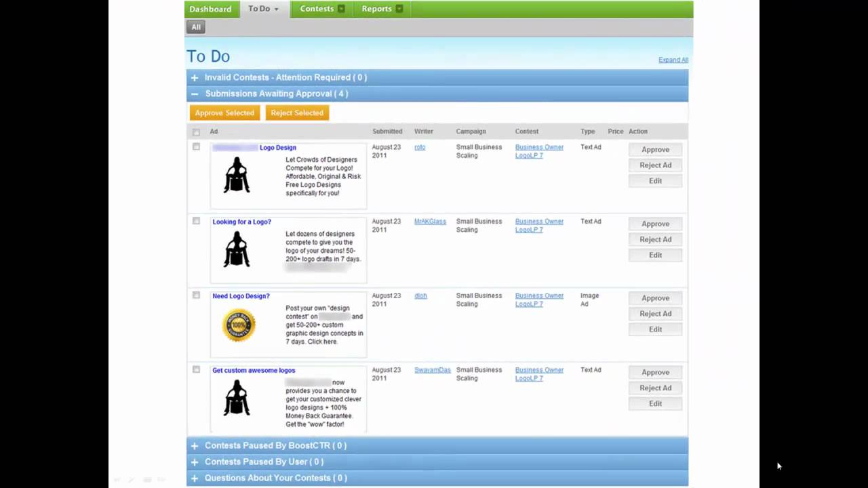Collapse Submissions Awaiting Approval section
This screenshot has height=488, width=868.
[437, 94]
